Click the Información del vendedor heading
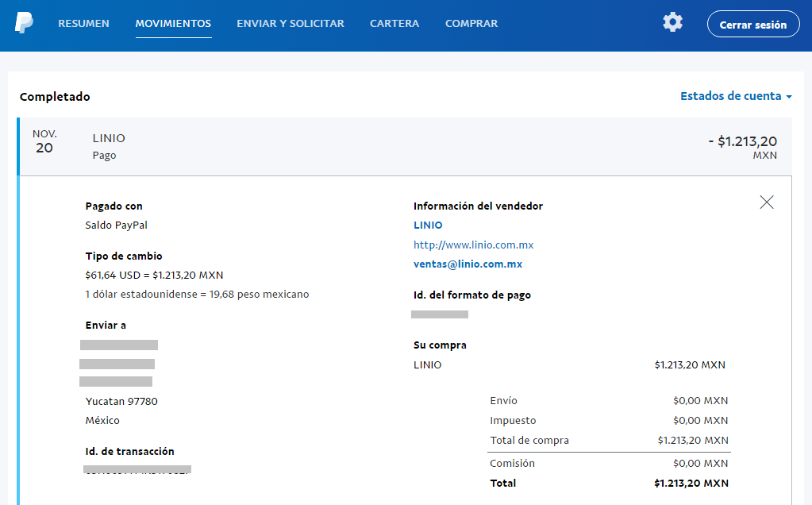 coord(478,206)
